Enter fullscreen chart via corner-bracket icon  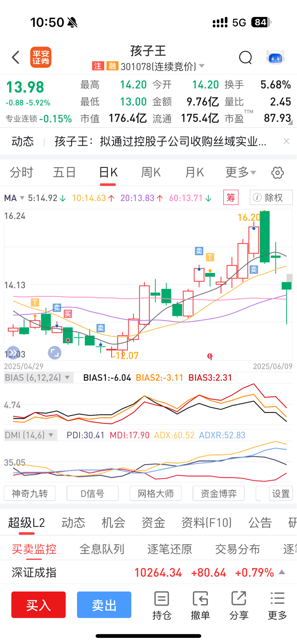[x=54, y=352]
